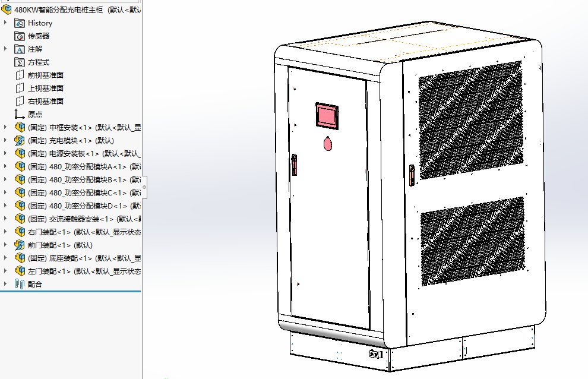Expand the 电源安装板<1> component

click(5, 153)
